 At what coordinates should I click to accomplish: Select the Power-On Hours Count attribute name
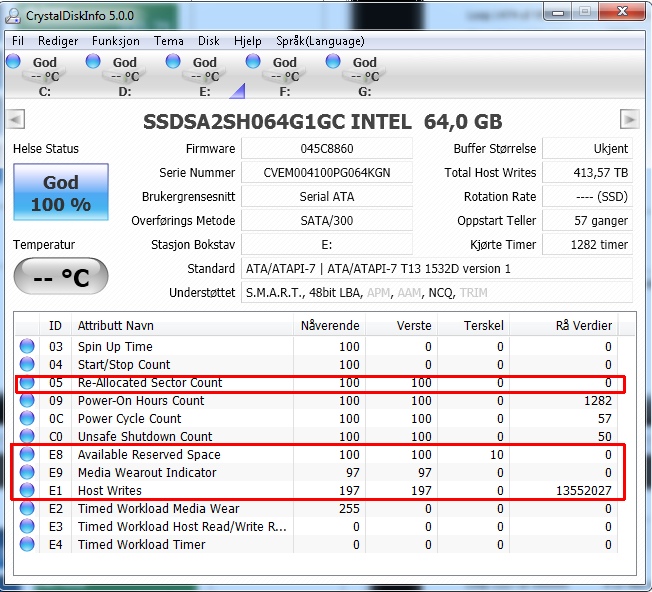tap(141, 400)
